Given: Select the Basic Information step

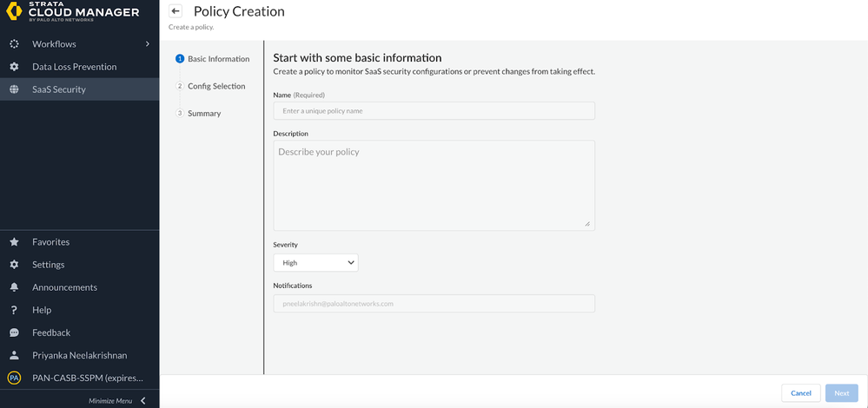Looking at the screenshot, I should pyautogui.click(x=217, y=59).
